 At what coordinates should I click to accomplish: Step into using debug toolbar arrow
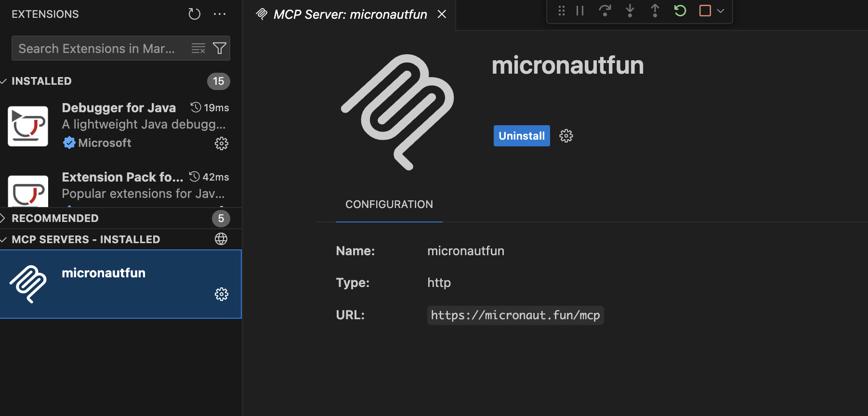(630, 11)
